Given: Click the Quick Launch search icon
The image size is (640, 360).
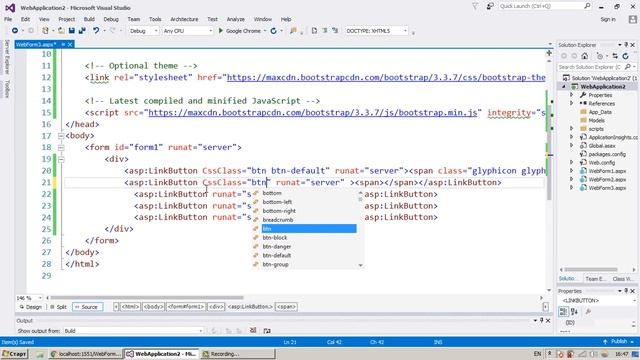Looking at the screenshot, I should point(587,6).
